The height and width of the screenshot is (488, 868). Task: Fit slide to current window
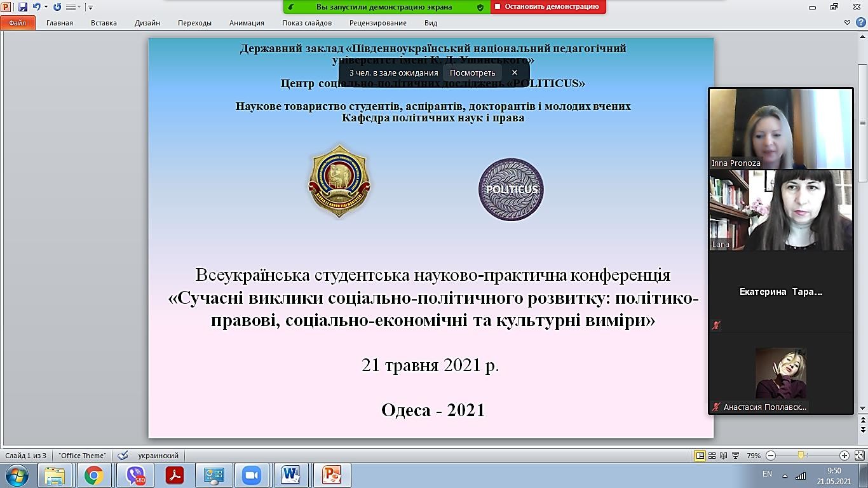point(860,456)
